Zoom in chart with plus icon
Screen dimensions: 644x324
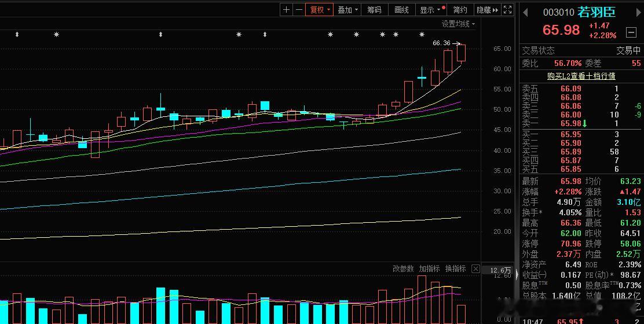point(287,10)
